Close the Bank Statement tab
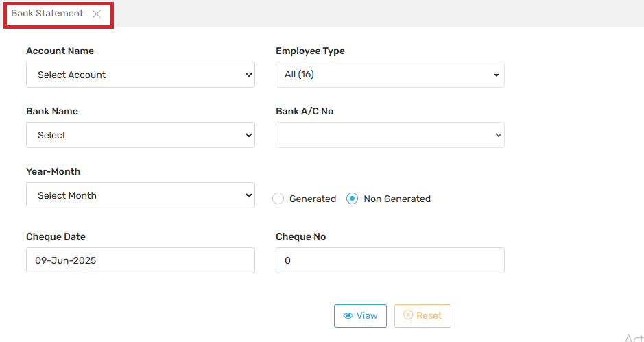 [97, 14]
